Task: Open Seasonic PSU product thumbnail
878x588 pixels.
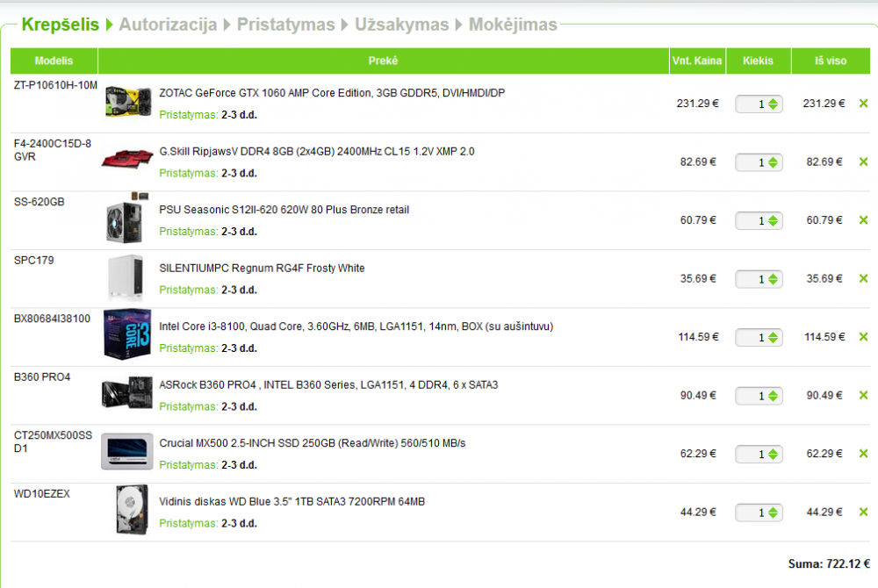Action: 127,219
